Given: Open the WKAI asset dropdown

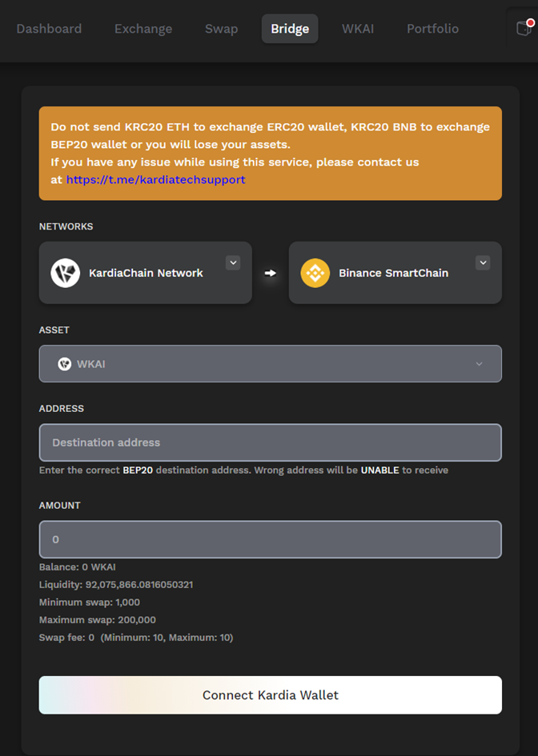Looking at the screenshot, I should pos(271,363).
